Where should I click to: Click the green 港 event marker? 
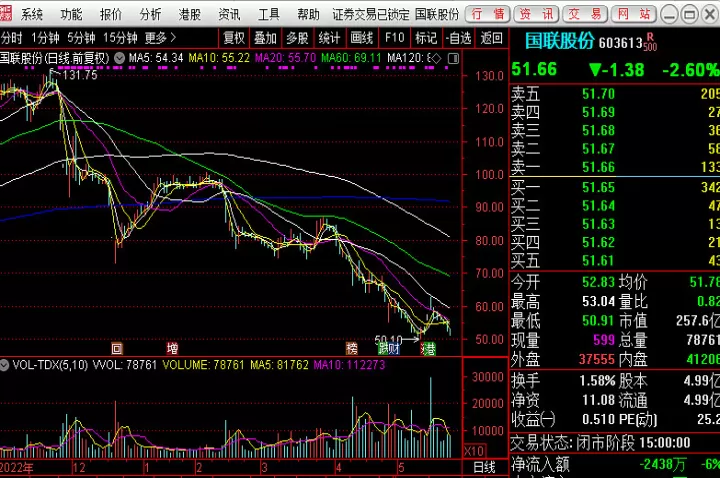pos(430,349)
